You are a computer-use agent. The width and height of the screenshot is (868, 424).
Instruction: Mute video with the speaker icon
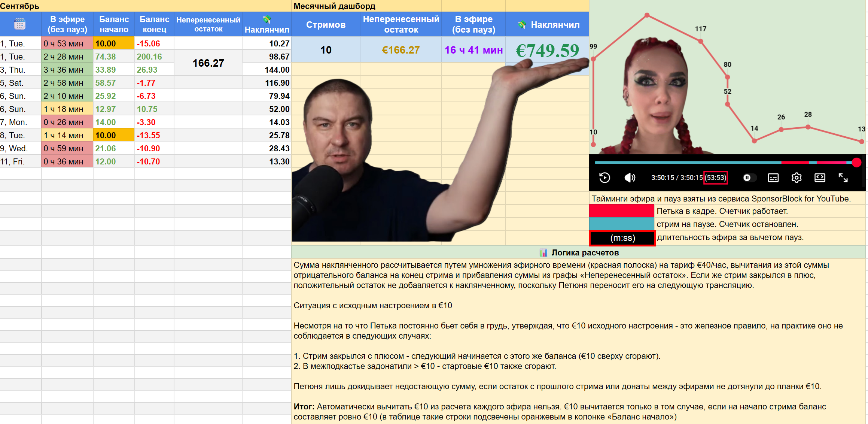coord(630,178)
